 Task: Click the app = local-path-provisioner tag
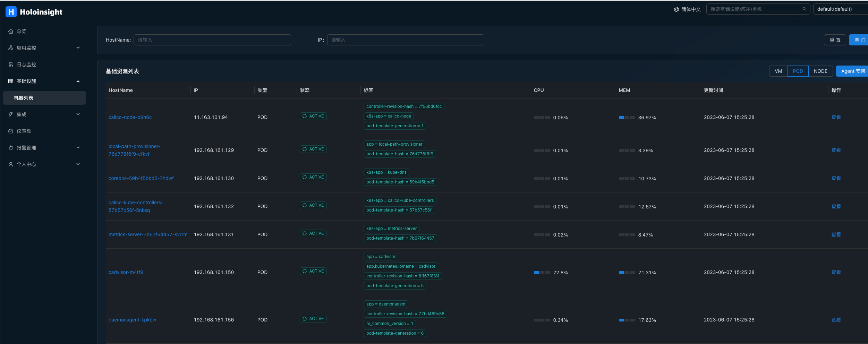pos(394,144)
